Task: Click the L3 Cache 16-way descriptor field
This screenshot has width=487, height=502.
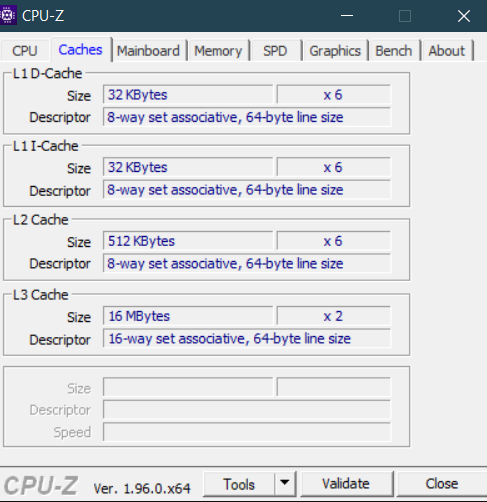Action: 247,338
